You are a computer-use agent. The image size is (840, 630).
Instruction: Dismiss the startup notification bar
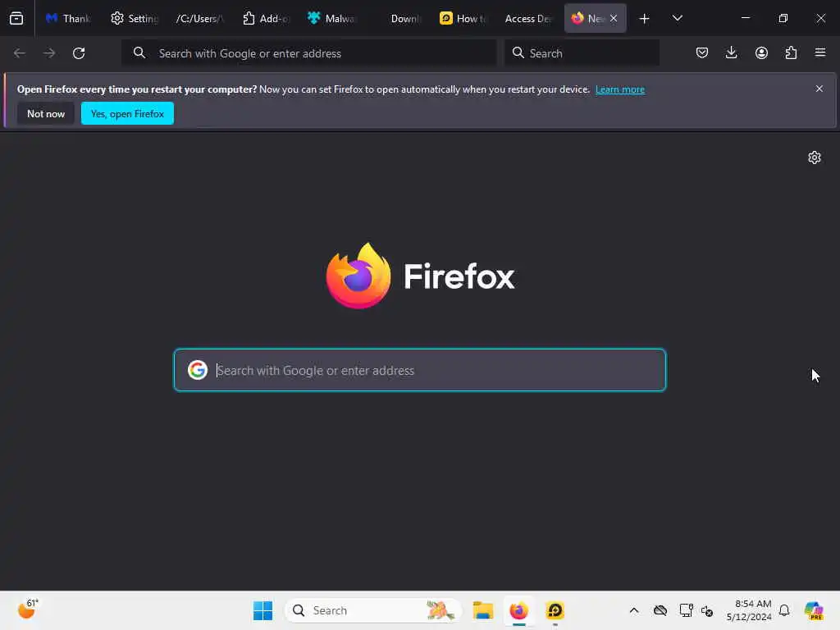[819, 89]
